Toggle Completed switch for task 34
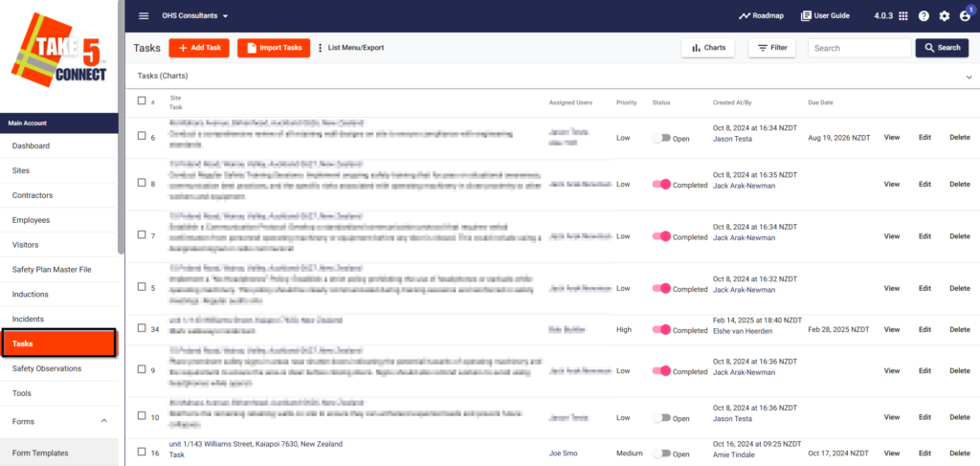Screen dimensions: 980x466 click(661, 329)
